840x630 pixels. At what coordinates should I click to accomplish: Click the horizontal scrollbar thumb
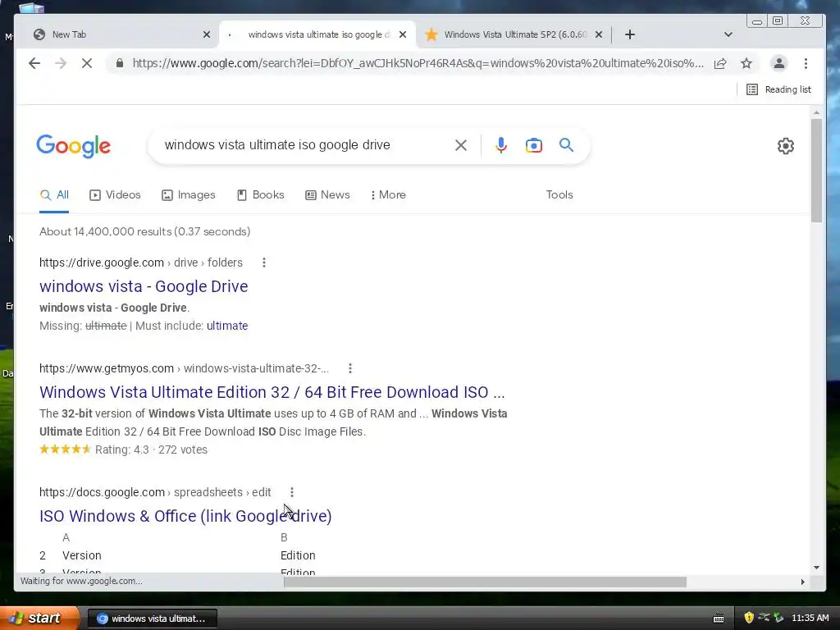pyautogui.click(x=485, y=582)
